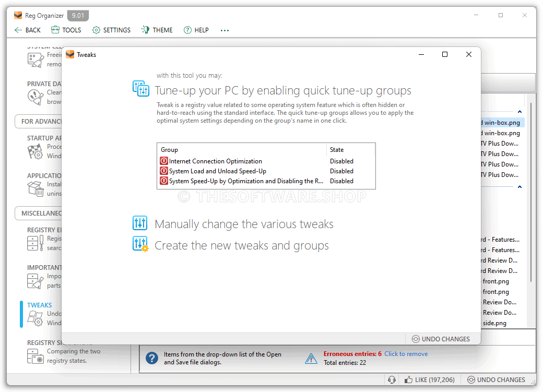This screenshot has width=543, height=392.
Task: Open Manually change the various tweaks
Action: pos(244,224)
